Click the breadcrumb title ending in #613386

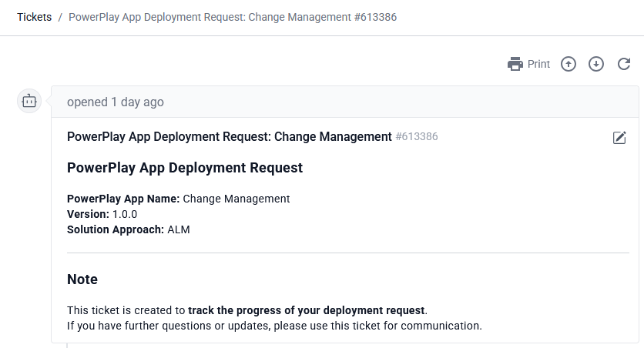click(233, 16)
